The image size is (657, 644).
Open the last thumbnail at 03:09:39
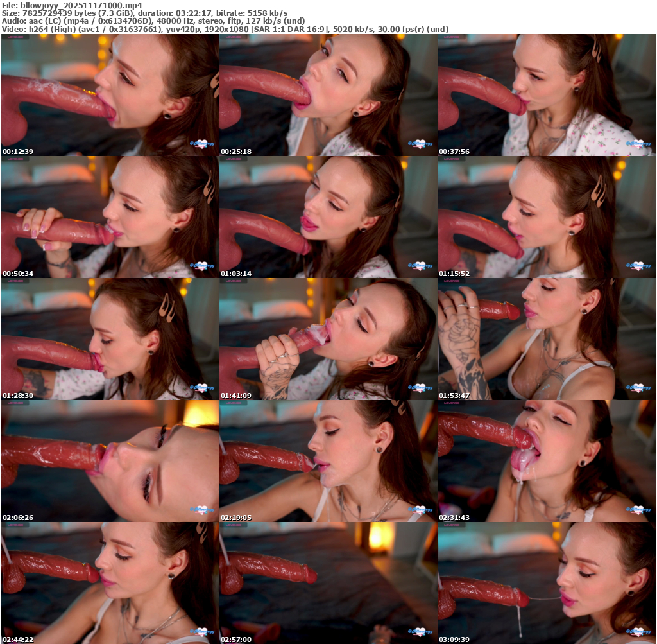(546, 582)
